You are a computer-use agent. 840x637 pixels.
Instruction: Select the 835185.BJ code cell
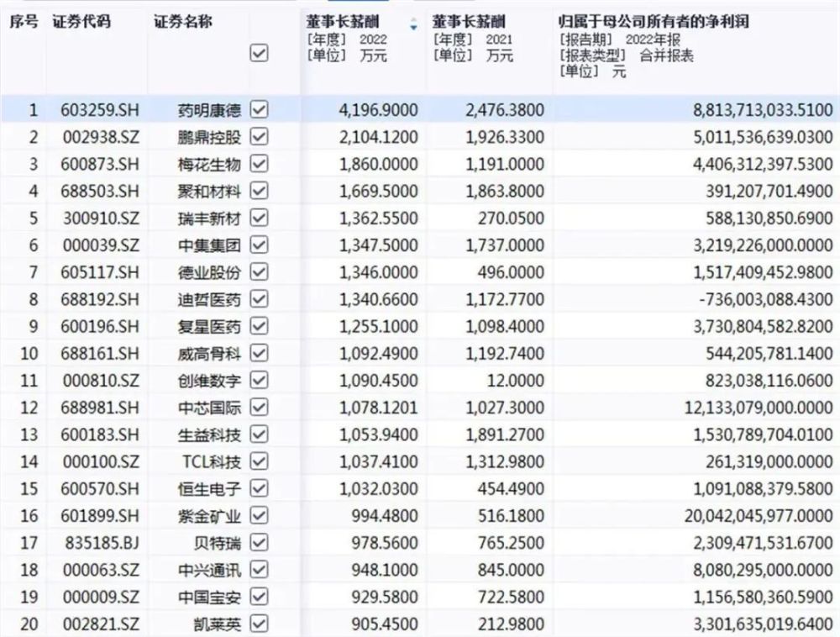94,543
